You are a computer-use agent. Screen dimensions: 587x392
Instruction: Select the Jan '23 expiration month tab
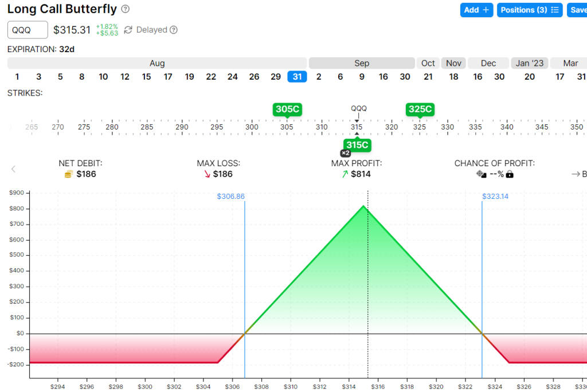click(530, 63)
